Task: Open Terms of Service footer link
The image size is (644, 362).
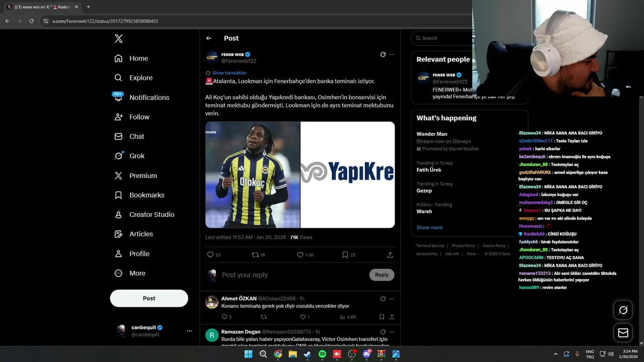Action: tap(430, 246)
